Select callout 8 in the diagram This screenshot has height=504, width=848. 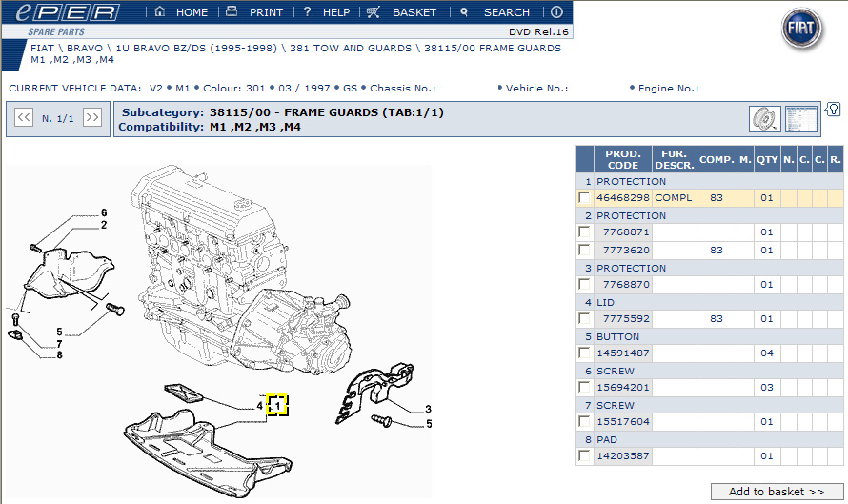(59, 355)
